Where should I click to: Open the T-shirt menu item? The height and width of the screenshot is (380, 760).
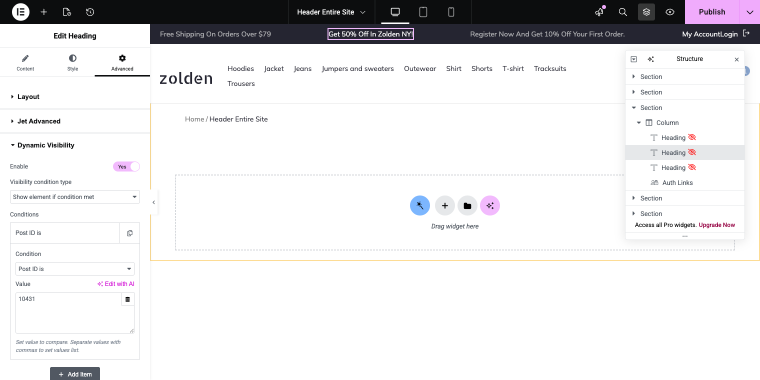513,68
